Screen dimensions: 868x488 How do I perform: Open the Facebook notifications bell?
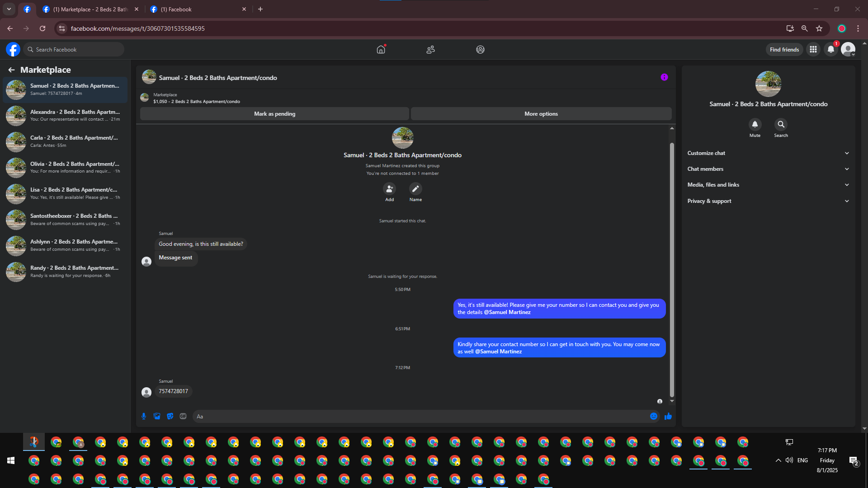point(831,50)
